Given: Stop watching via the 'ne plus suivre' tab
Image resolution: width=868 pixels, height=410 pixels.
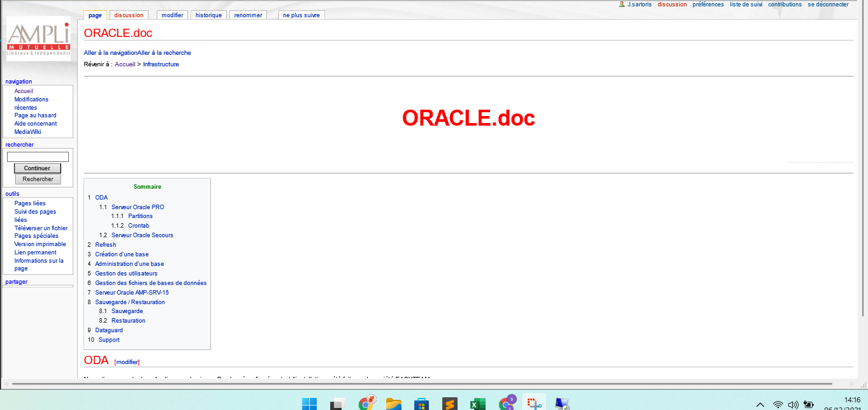Looking at the screenshot, I should (x=301, y=15).
